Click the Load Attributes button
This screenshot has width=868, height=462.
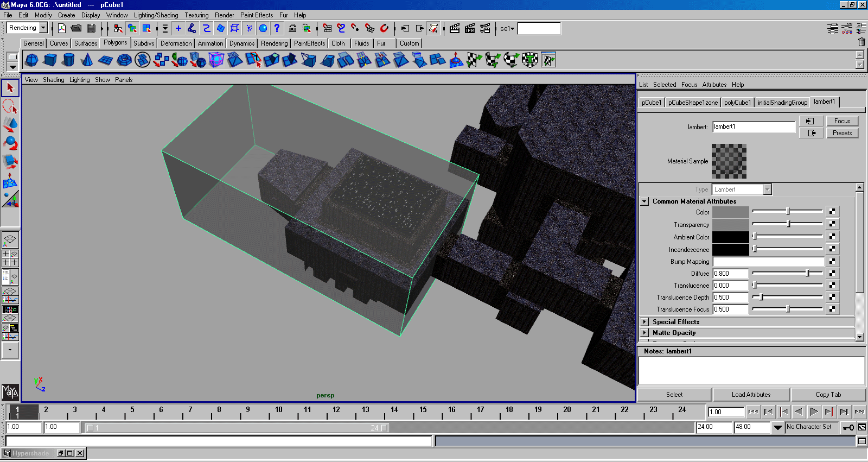pyautogui.click(x=751, y=395)
